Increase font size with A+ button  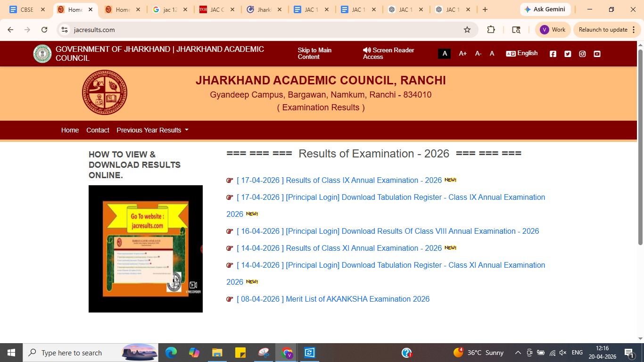[x=462, y=54]
